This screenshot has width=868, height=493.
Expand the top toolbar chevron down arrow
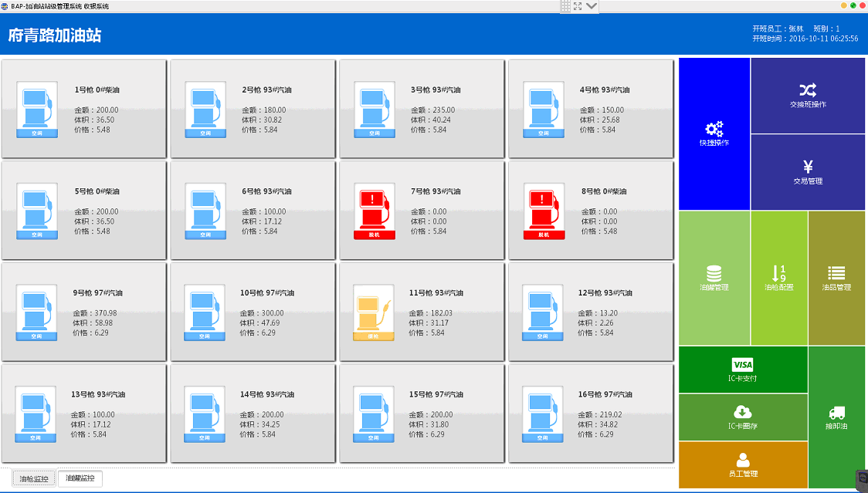pyautogui.click(x=592, y=6)
